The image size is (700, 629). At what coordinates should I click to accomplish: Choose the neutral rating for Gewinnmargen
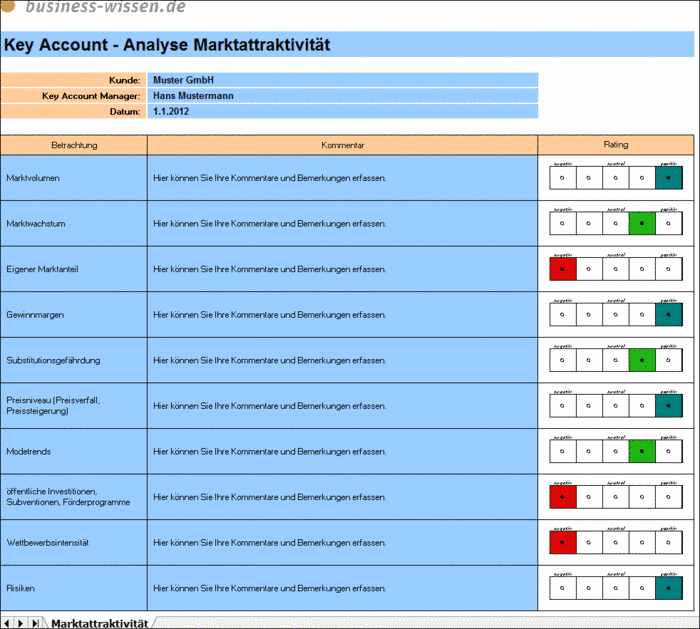(x=615, y=314)
